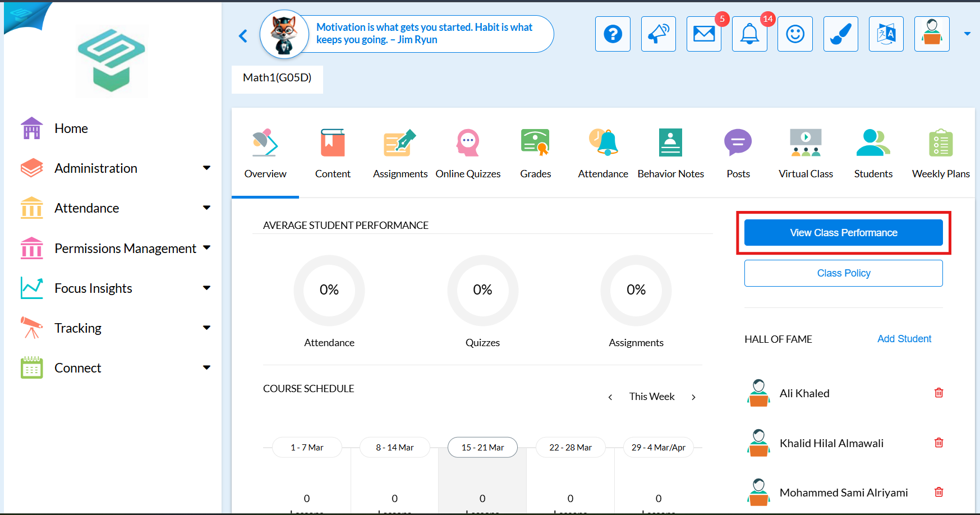Click the Administration stacked layers icon
The width and height of the screenshot is (980, 515).
coord(32,168)
